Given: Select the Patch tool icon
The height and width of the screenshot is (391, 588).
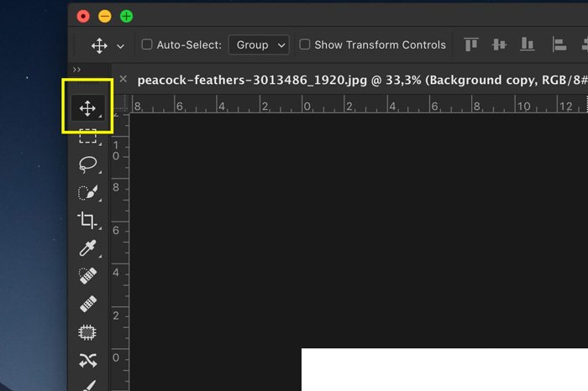Looking at the screenshot, I should 87,332.
